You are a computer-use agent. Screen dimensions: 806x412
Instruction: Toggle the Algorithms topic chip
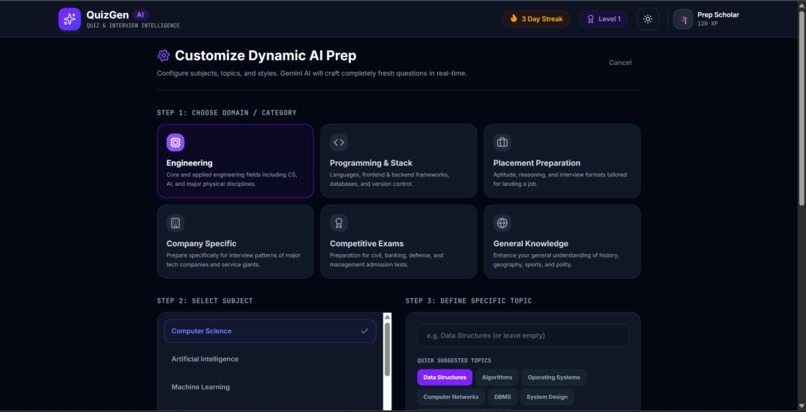click(x=497, y=377)
